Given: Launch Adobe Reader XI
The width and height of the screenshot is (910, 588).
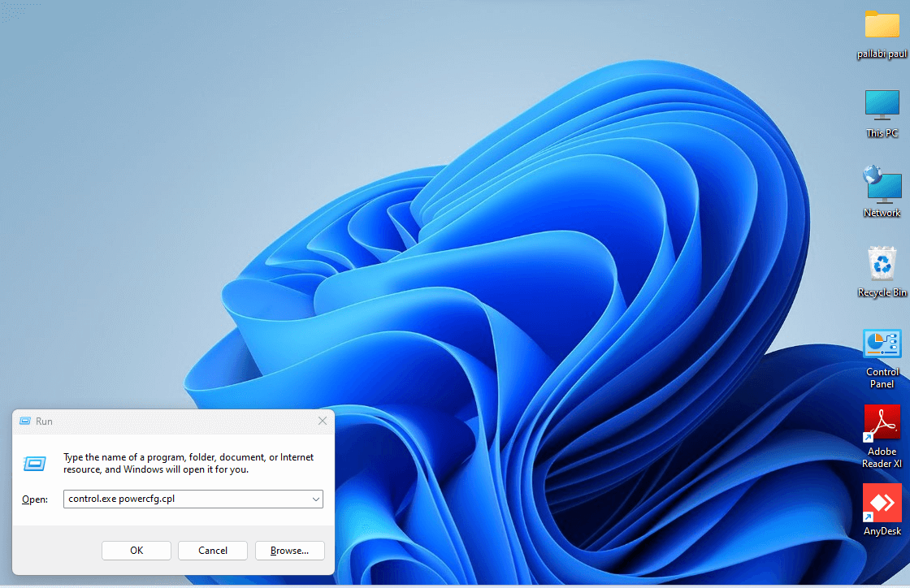Looking at the screenshot, I should [x=882, y=423].
